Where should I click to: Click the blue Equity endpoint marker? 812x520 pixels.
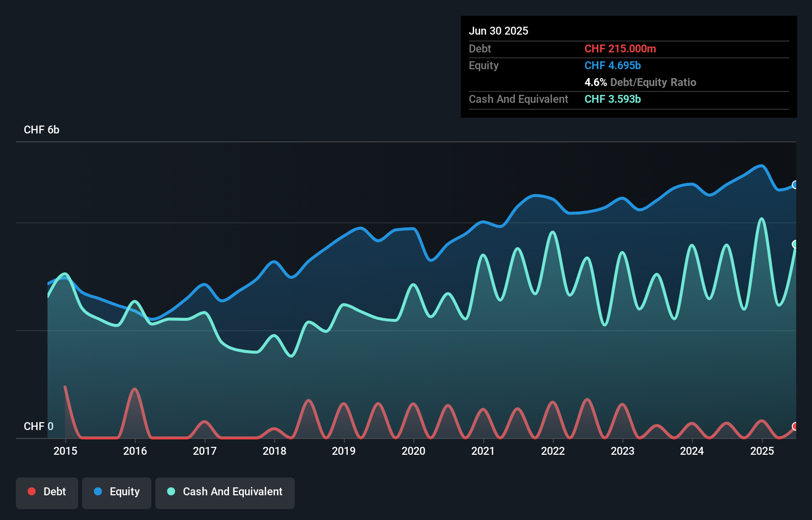[x=795, y=185]
